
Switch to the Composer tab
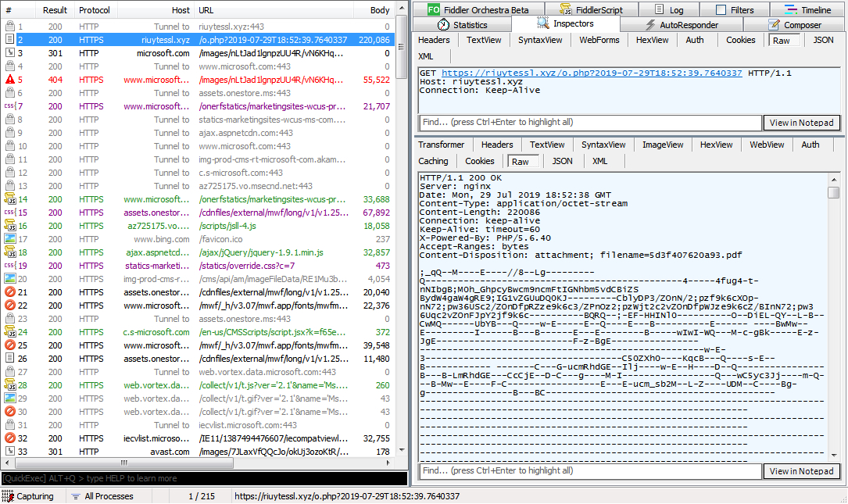pyautogui.click(x=795, y=25)
